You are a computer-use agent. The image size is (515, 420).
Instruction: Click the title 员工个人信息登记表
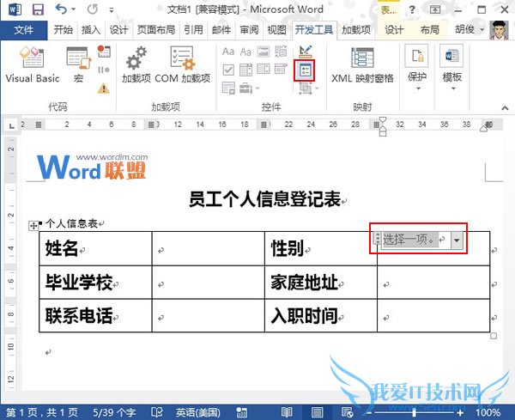(x=265, y=198)
